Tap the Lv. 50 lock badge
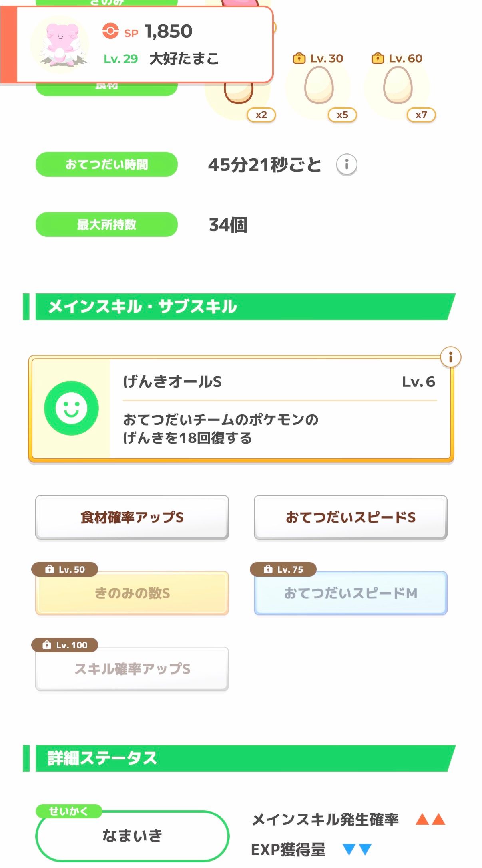This screenshot has width=482, height=868. click(65, 569)
